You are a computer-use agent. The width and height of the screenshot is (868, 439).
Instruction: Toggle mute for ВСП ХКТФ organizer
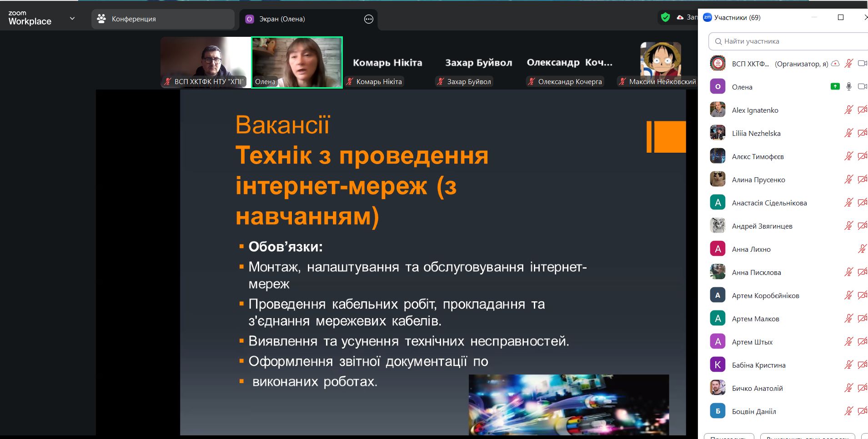click(x=848, y=64)
